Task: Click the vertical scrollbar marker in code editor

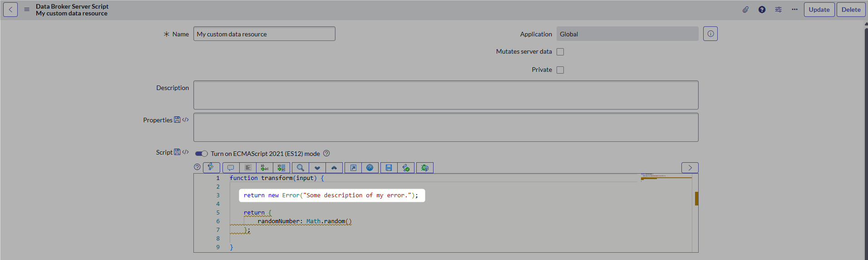Action: [696, 199]
